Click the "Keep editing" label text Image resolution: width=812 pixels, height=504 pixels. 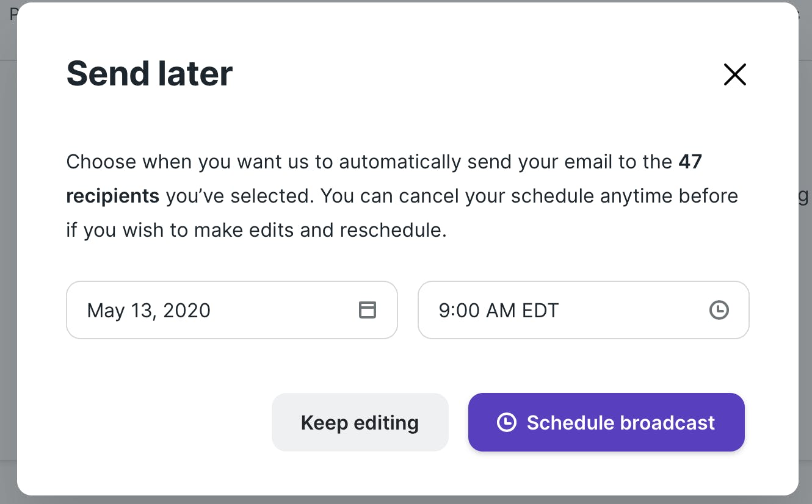[x=360, y=423]
